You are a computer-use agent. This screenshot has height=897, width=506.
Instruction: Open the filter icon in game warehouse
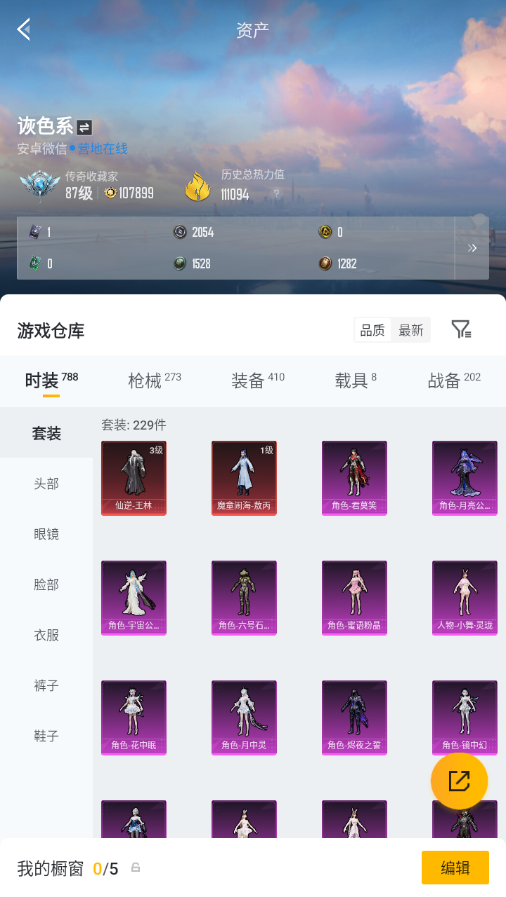(x=461, y=330)
